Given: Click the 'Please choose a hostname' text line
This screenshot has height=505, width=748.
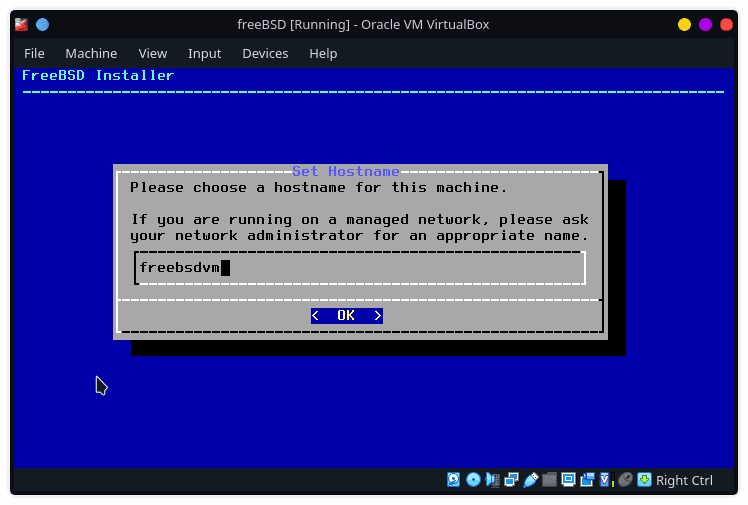Looking at the screenshot, I should [318, 187].
